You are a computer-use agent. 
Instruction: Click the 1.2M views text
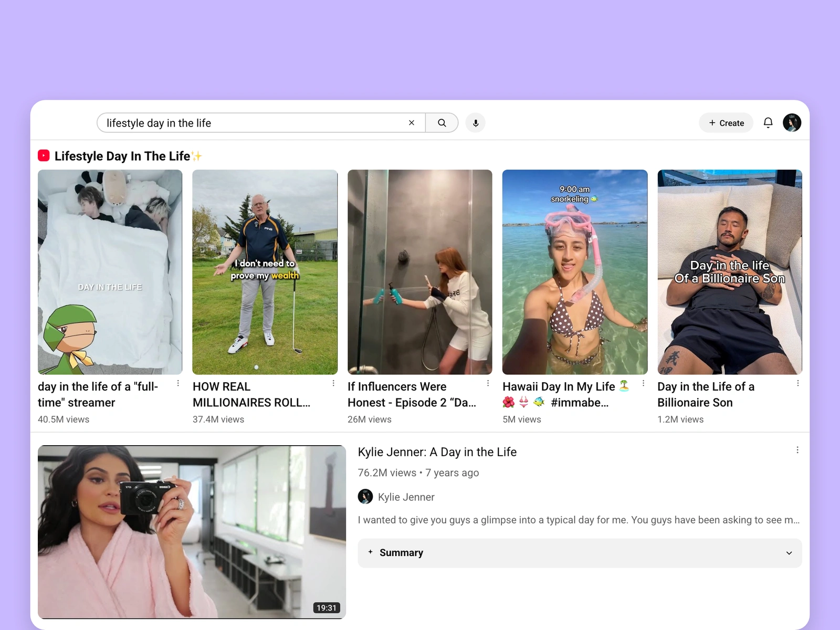pyautogui.click(x=680, y=419)
